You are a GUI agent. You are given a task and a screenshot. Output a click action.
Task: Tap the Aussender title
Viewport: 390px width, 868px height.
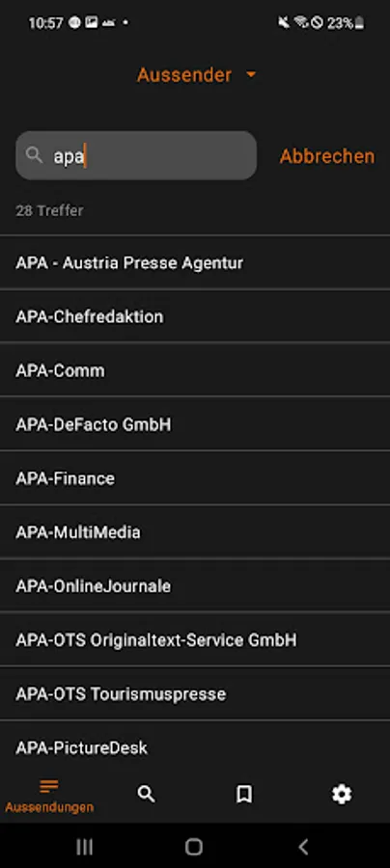pos(184,74)
